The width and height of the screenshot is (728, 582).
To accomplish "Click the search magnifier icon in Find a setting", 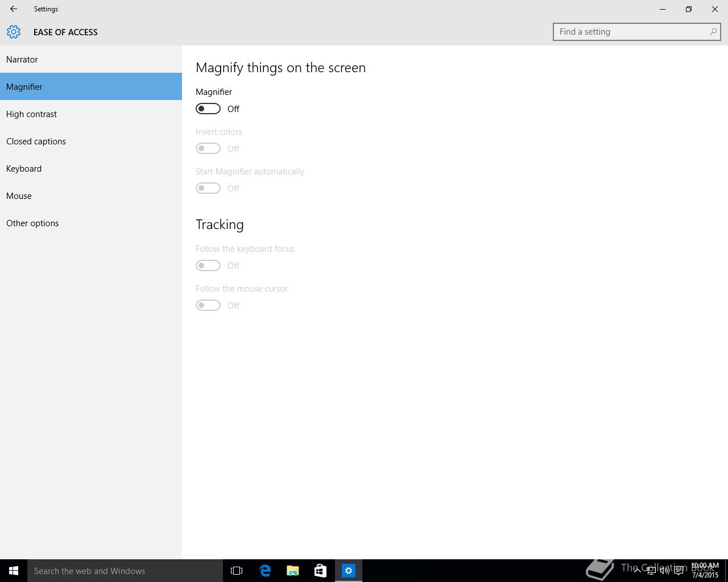I will coord(713,32).
